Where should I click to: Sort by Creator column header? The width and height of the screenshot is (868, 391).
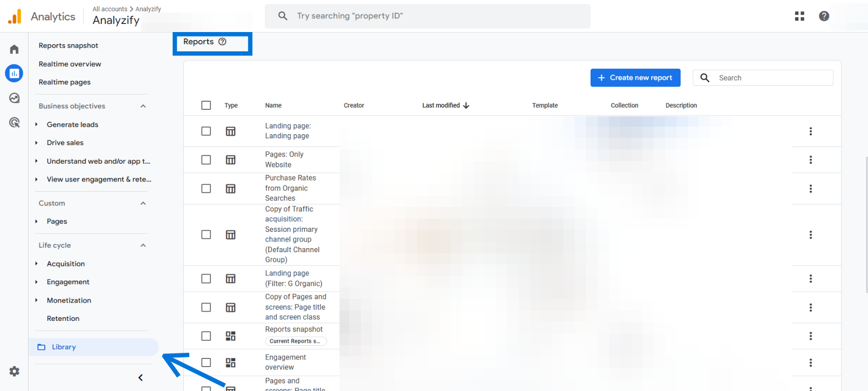354,105
